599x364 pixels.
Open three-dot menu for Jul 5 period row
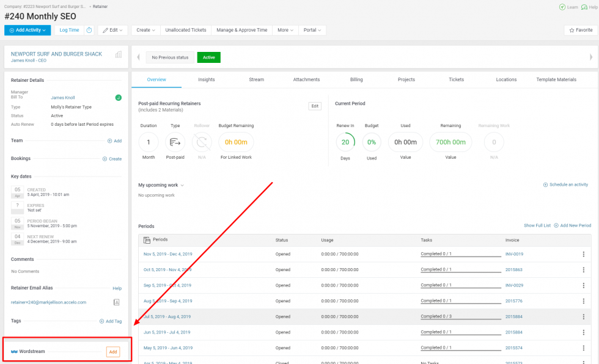pos(583,317)
